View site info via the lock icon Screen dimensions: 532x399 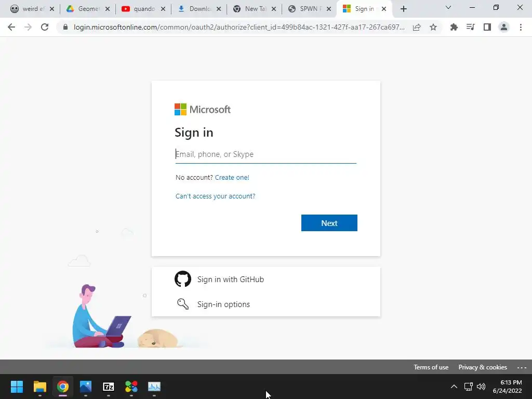click(x=65, y=27)
